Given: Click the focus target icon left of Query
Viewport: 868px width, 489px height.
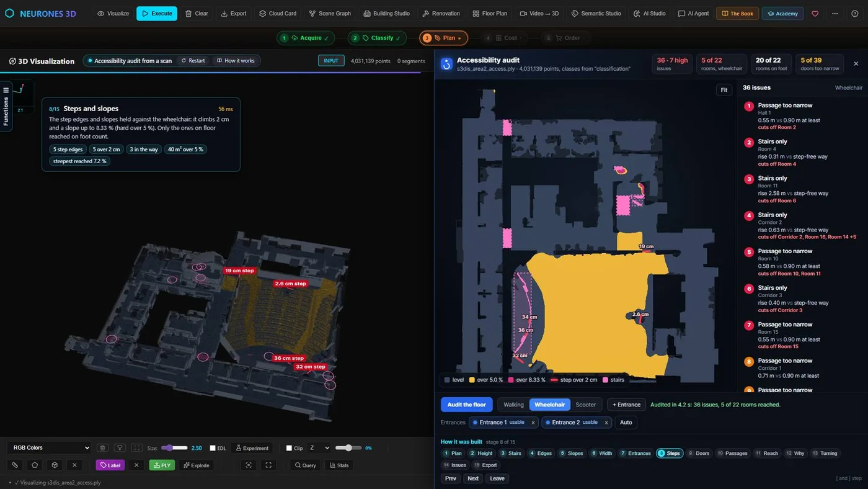Looking at the screenshot, I should pyautogui.click(x=249, y=465).
